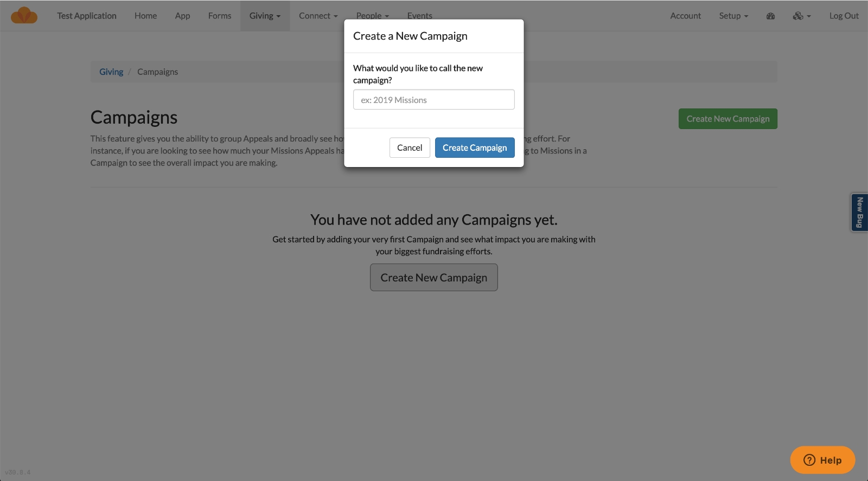The width and height of the screenshot is (868, 481).
Task: Open the People dropdown
Action: tap(372, 15)
